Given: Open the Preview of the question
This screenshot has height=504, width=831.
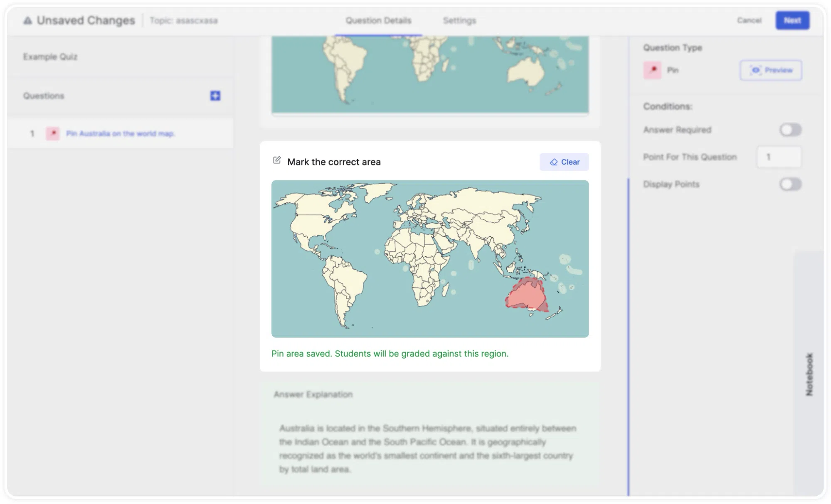Looking at the screenshot, I should (x=771, y=70).
